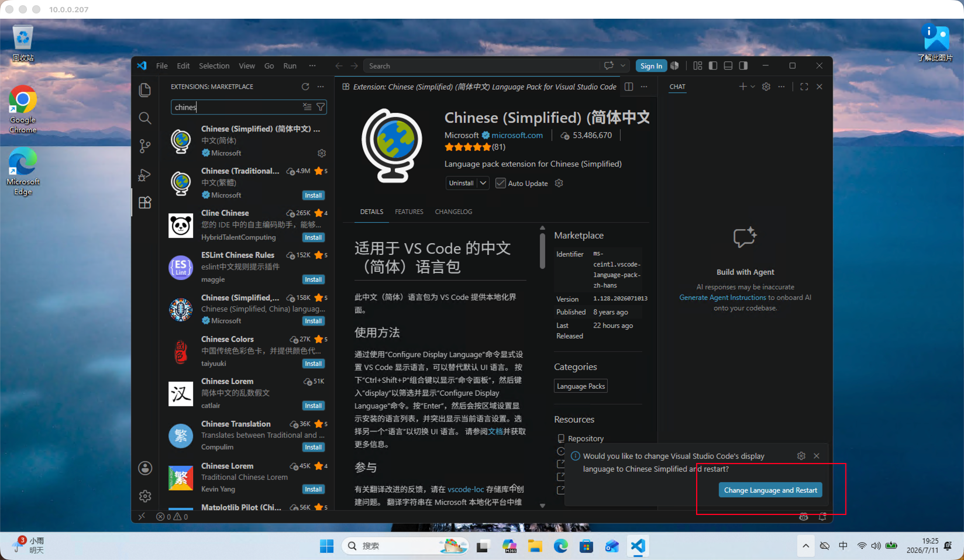Open the Selection menu
Screen dimensions: 964x560
click(214, 66)
